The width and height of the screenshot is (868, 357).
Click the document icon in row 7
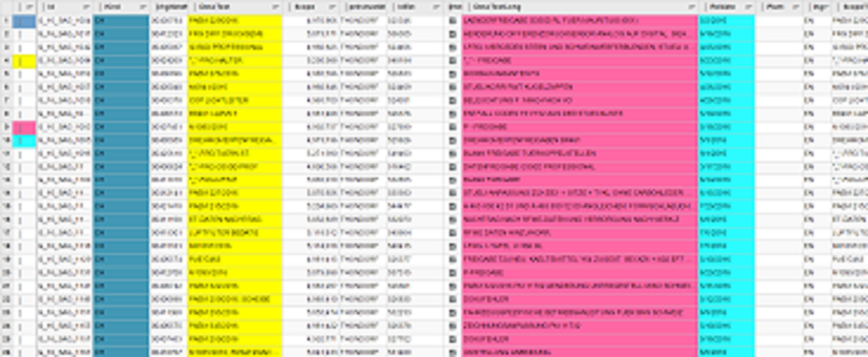click(x=453, y=100)
